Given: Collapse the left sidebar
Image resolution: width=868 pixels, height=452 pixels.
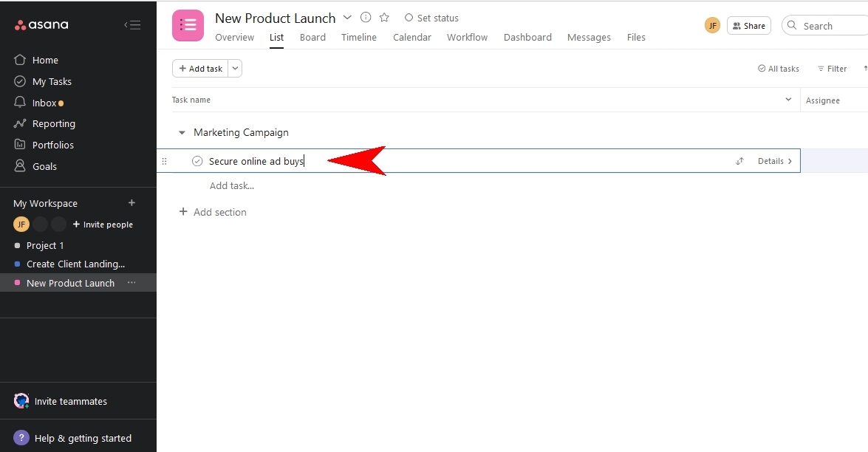Looking at the screenshot, I should (133, 24).
